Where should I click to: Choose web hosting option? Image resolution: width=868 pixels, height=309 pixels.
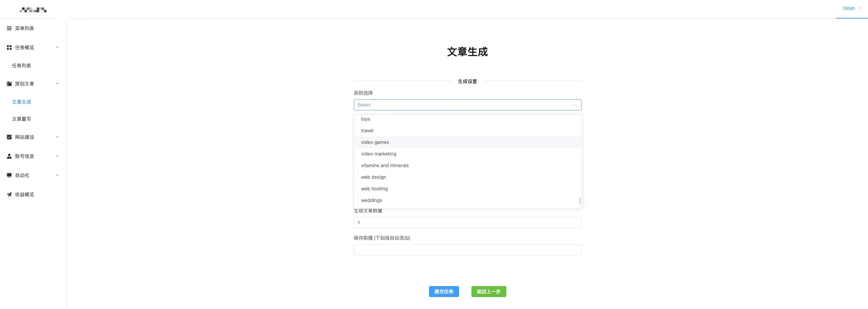click(468, 189)
